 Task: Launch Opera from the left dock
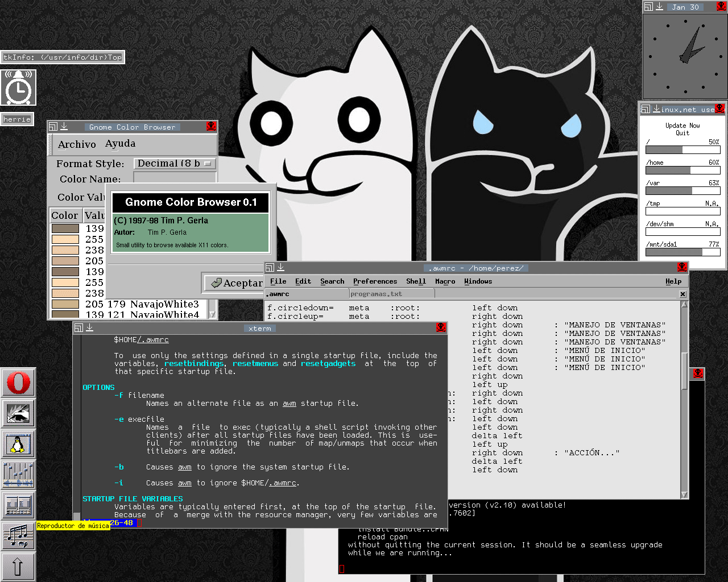(18, 383)
